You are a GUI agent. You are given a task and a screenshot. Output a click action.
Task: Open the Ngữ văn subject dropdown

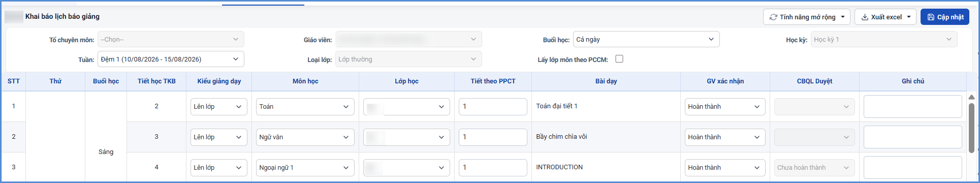305,137
